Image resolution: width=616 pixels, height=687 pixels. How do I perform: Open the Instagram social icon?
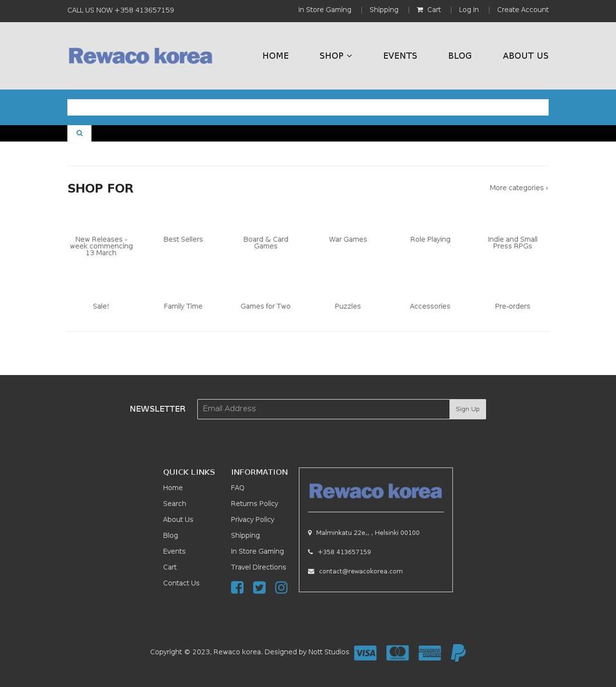pos(281,587)
